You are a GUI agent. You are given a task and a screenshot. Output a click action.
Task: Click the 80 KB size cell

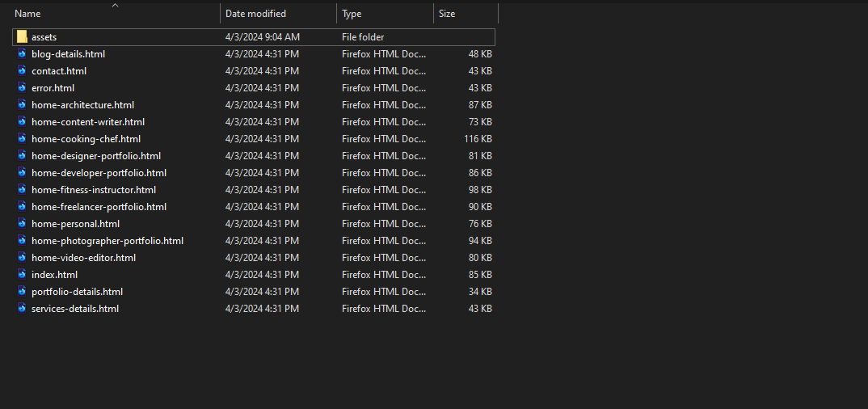(x=480, y=258)
